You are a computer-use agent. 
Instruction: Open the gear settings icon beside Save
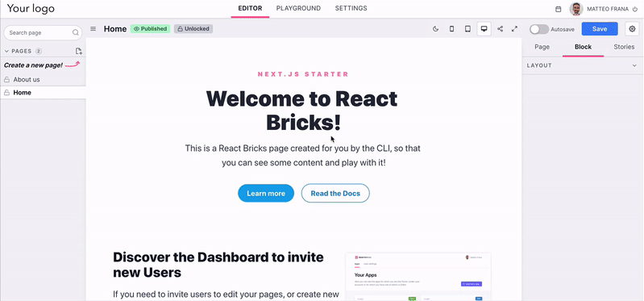click(x=632, y=29)
